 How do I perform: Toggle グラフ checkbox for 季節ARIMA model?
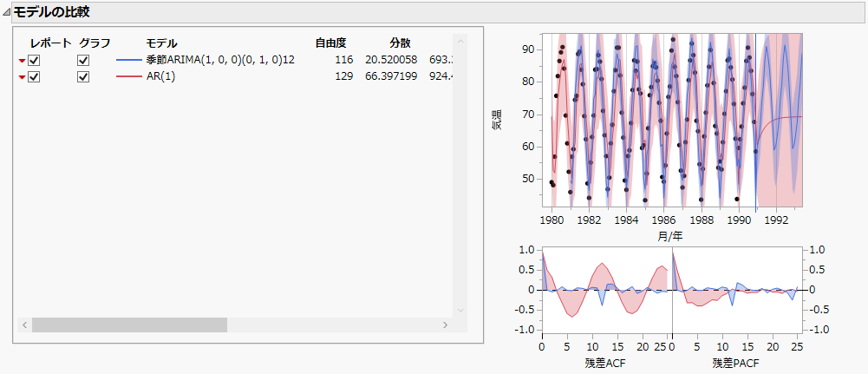tap(83, 61)
